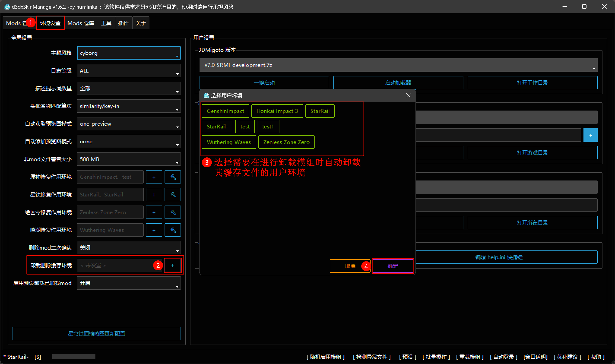Open the 3DMigoto 版本 dropdown

click(398, 65)
